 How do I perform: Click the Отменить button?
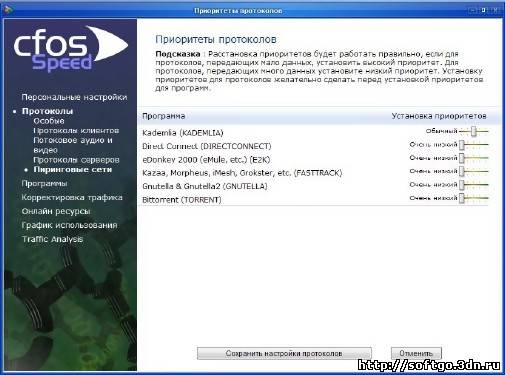pos(416,353)
